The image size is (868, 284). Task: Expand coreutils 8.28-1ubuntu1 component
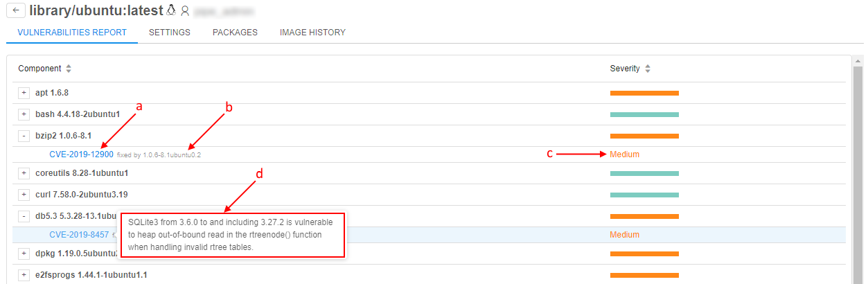point(24,173)
